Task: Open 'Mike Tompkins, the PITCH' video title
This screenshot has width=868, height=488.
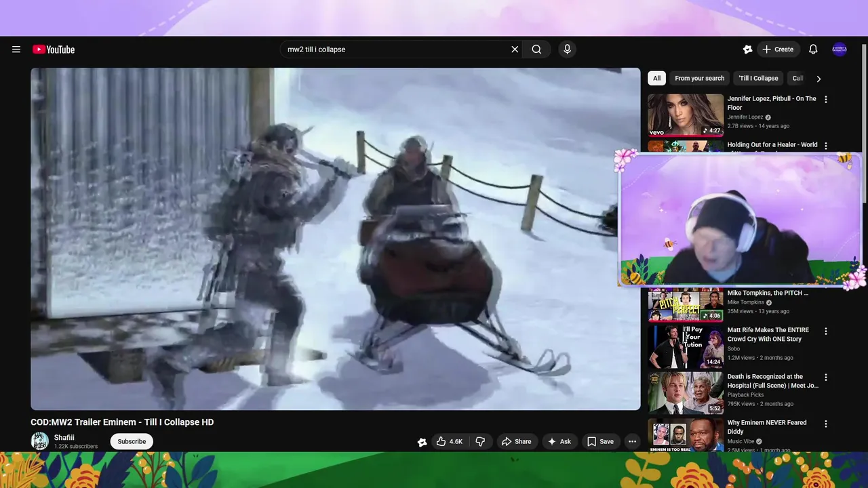Action: (768, 293)
